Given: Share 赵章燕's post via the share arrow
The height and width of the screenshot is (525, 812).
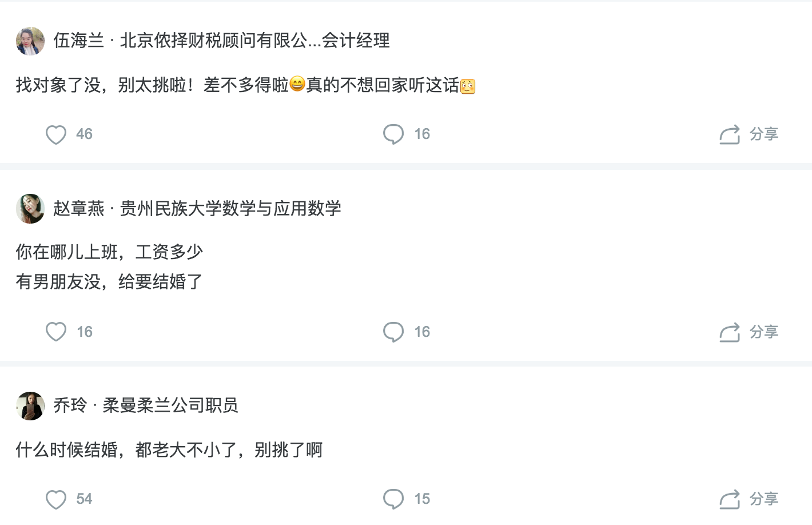Looking at the screenshot, I should pos(730,332).
